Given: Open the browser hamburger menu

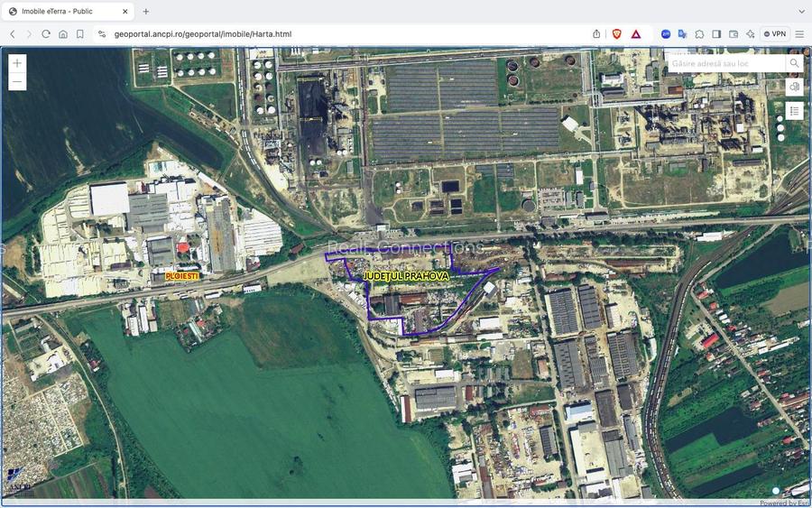Looking at the screenshot, I should (x=799, y=34).
